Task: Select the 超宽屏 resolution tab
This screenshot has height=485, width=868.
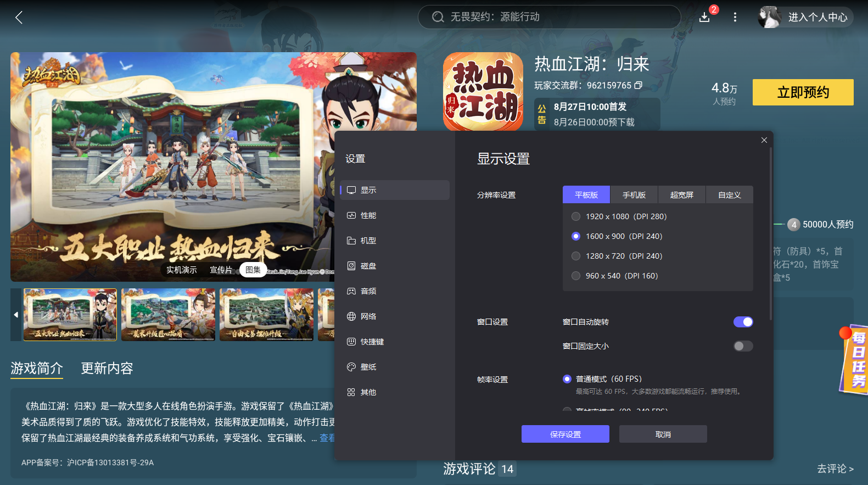Action: click(682, 195)
